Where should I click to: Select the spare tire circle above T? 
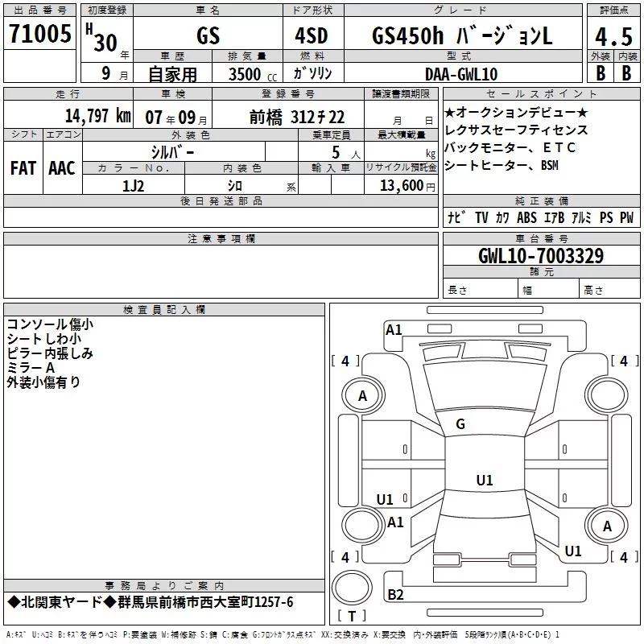(352, 588)
